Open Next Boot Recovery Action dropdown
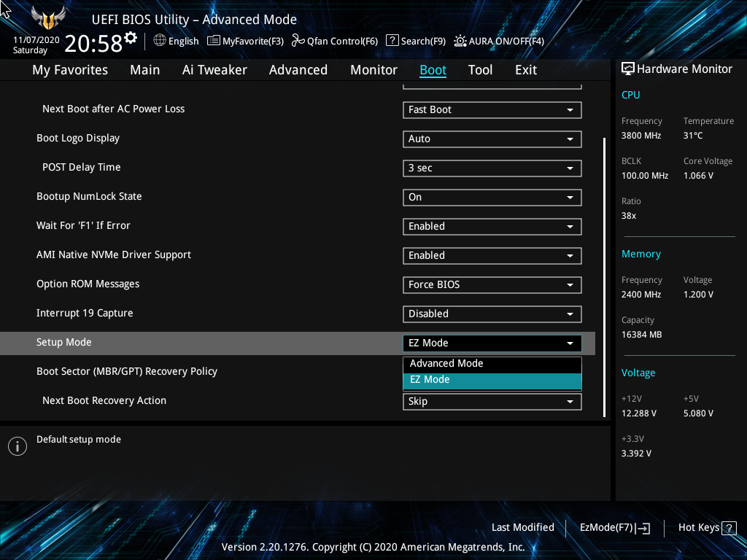 pyautogui.click(x=492, y=402)
